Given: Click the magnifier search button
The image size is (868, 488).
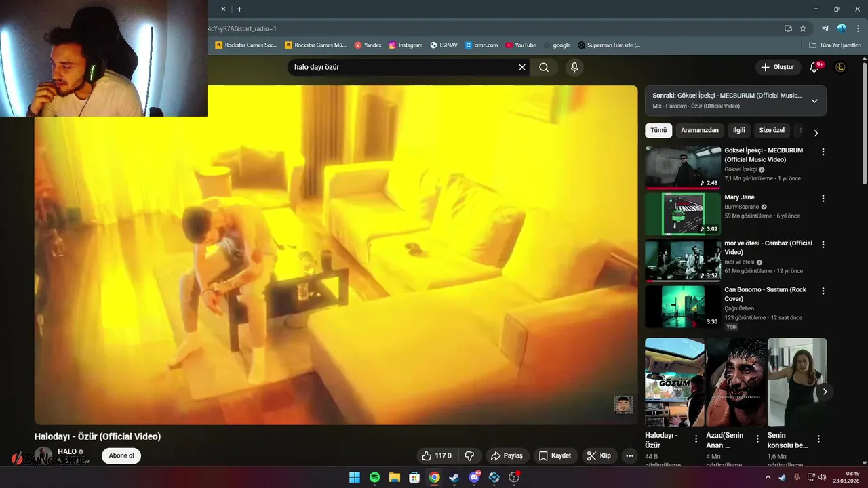Looking at the screenshot, I should [x=544, y=67].
